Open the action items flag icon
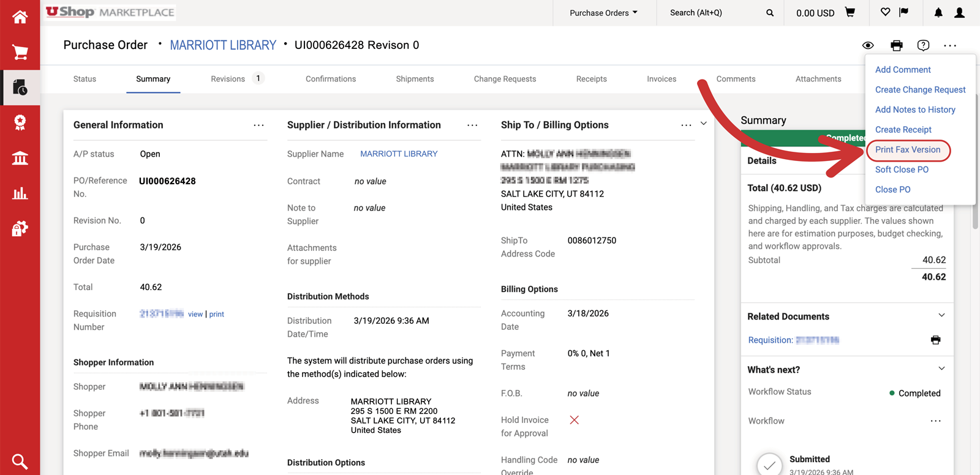980x475 pixels. pos(903,12)
